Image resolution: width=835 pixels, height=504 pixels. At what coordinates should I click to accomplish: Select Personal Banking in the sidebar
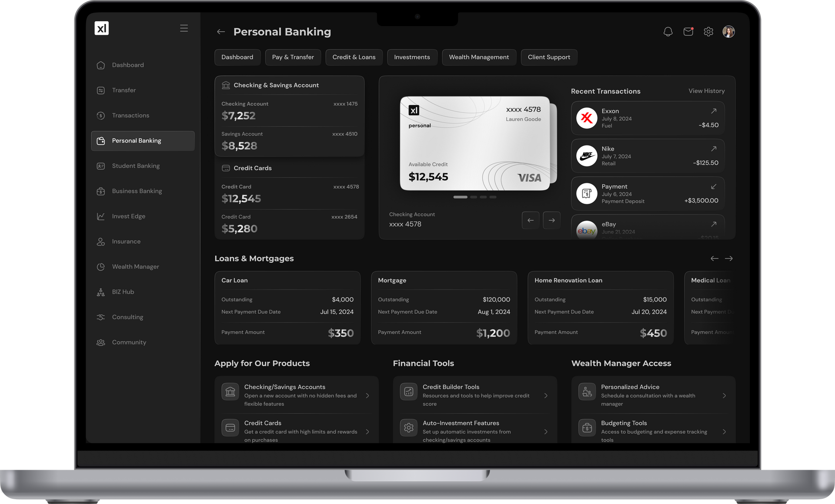coord(143,141)
